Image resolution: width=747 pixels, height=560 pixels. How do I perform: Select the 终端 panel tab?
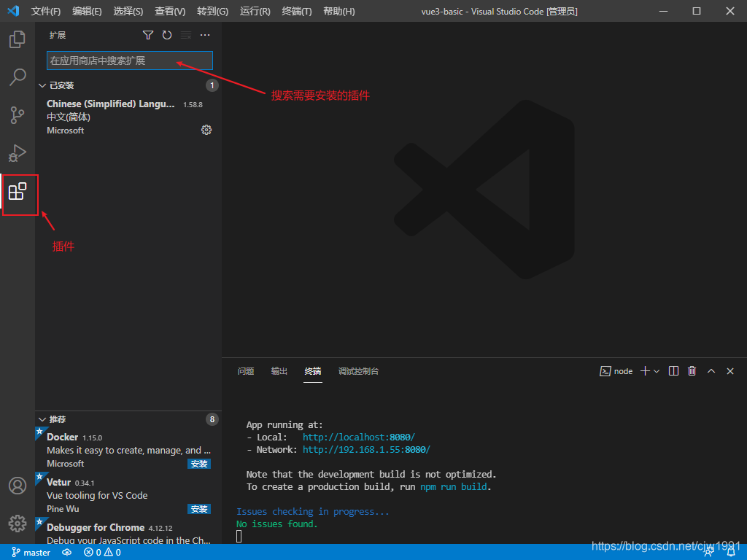click(313, 371)
